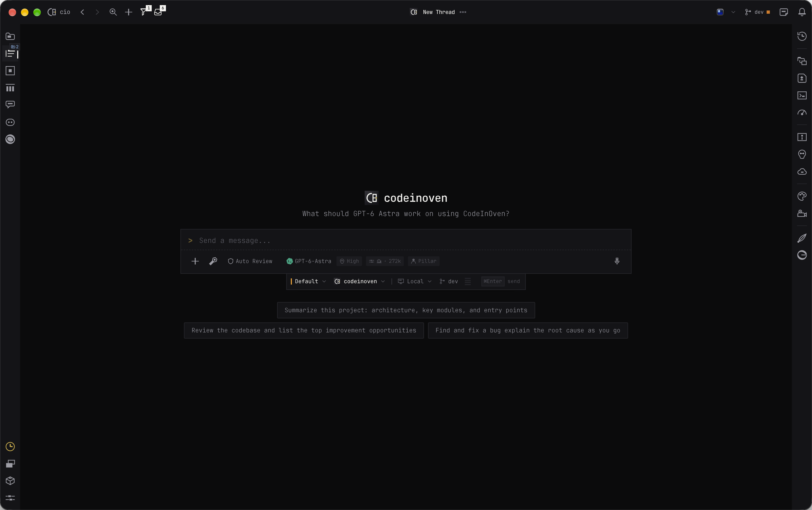Click the folder badge showing 2
The image size is (812, 510).
pos(15,46)
